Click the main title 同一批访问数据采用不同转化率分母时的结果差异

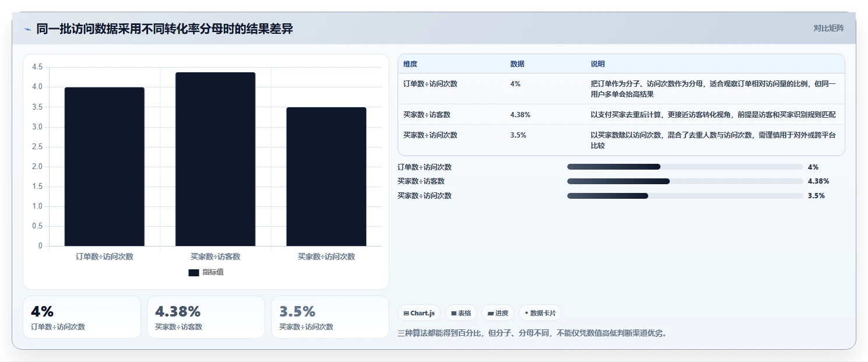(x=165, y=29)
